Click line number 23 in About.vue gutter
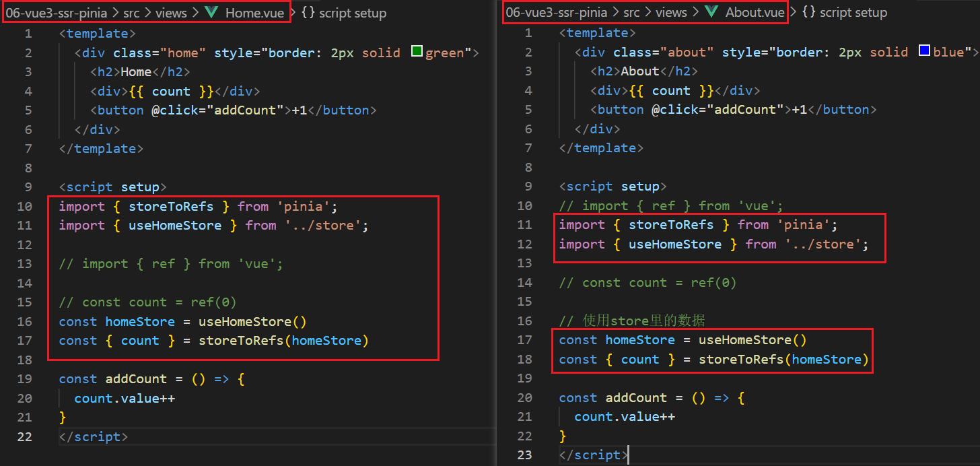 point(525,455)
